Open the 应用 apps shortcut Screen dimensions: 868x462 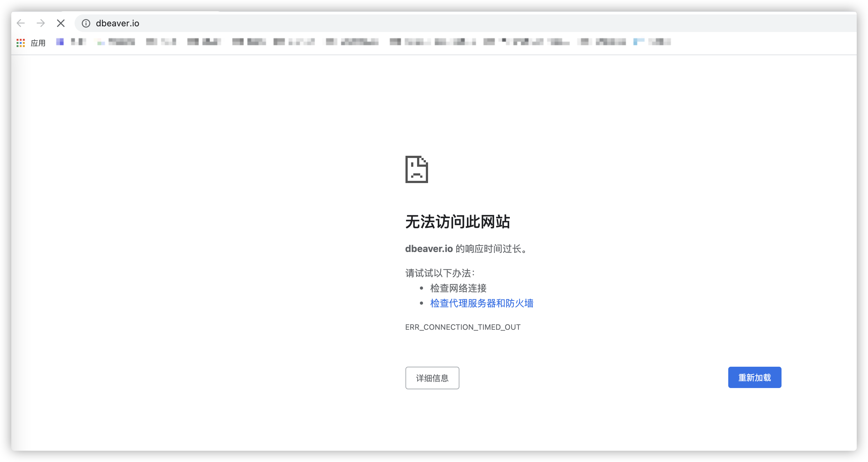tap(31, 43)
